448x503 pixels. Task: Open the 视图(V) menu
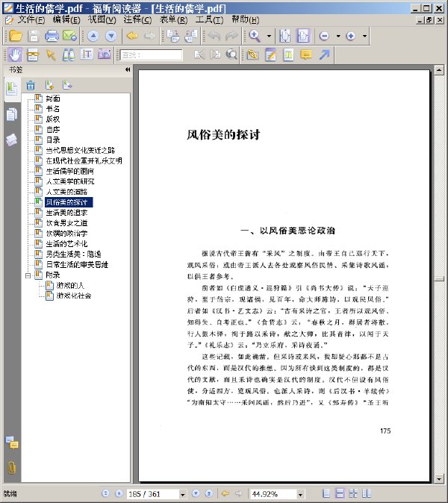[x=102, y=20]
